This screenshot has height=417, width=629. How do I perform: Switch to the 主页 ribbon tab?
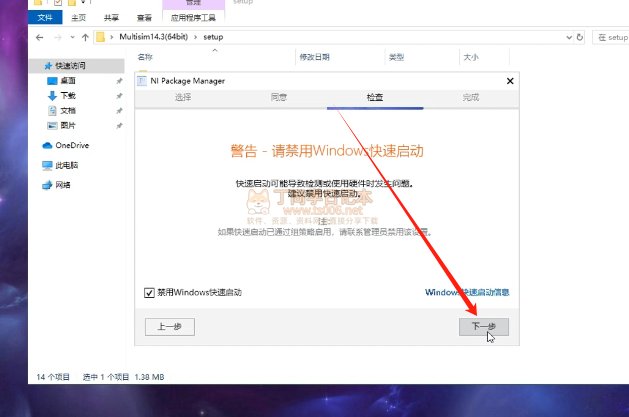(79, 18)
